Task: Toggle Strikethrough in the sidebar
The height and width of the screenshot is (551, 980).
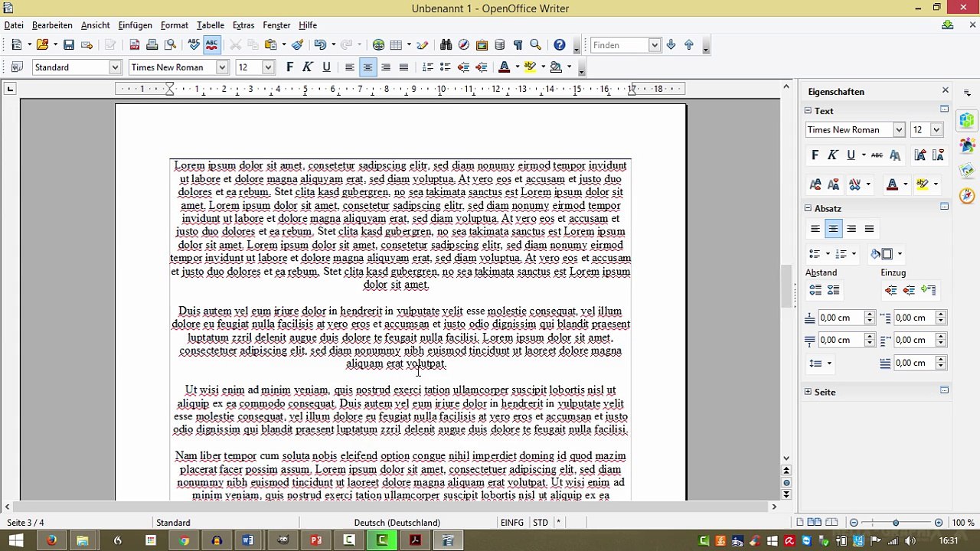Action: pyautogui.click(x=877, y=155)
